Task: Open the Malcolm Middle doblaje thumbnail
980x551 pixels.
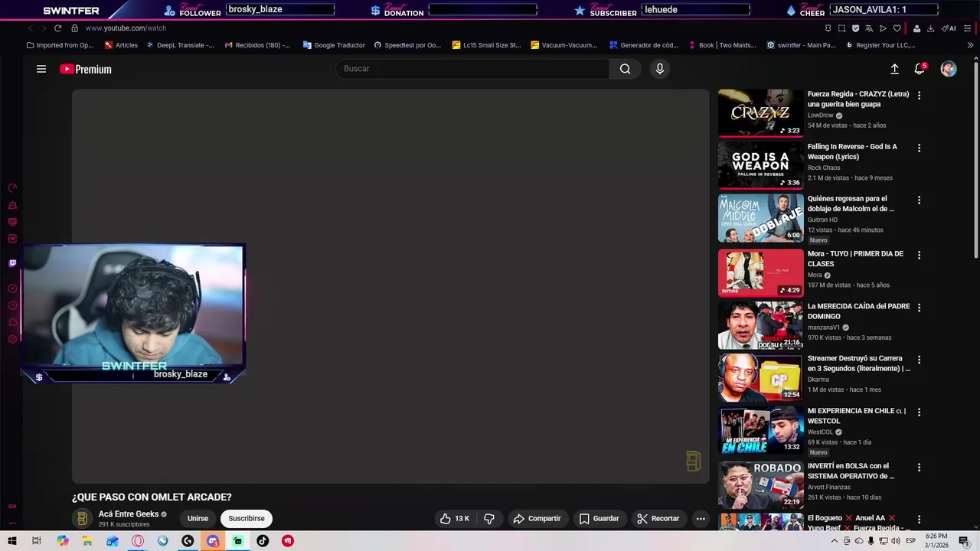Action: pos(761,217)
